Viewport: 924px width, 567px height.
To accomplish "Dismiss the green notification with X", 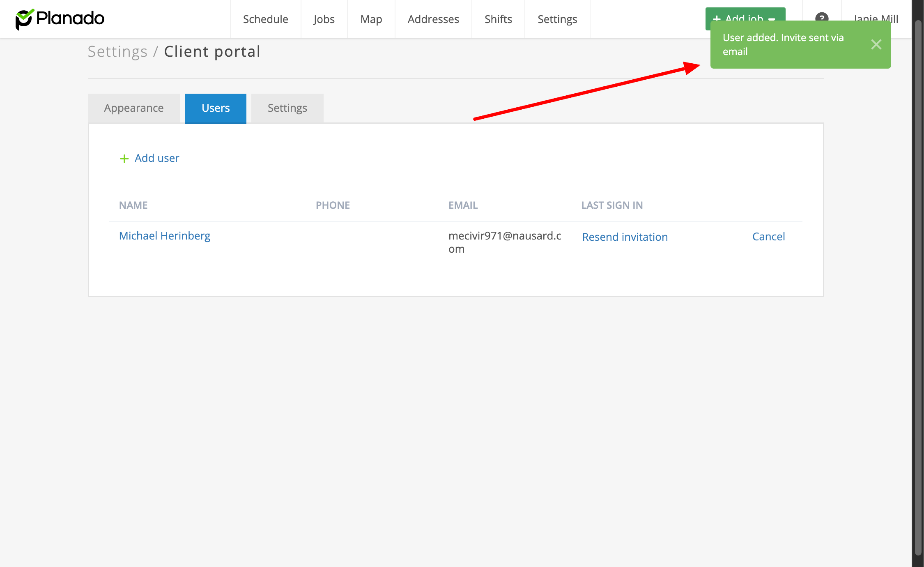I will click(876, 44).
